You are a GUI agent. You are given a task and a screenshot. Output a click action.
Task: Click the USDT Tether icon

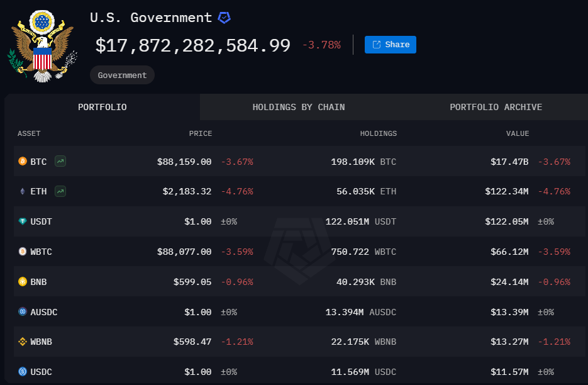coord(23,221)
